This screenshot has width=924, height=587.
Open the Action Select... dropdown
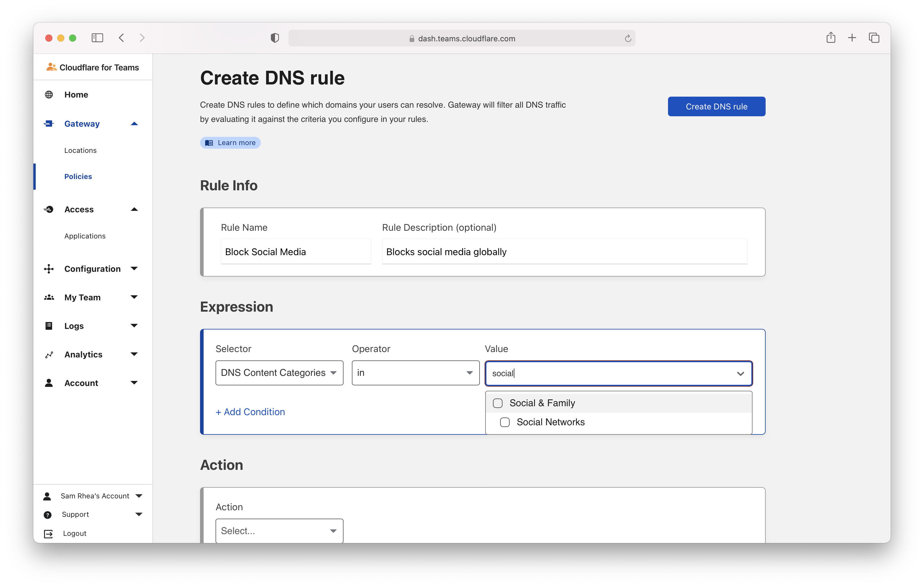[x=279, y=531]
